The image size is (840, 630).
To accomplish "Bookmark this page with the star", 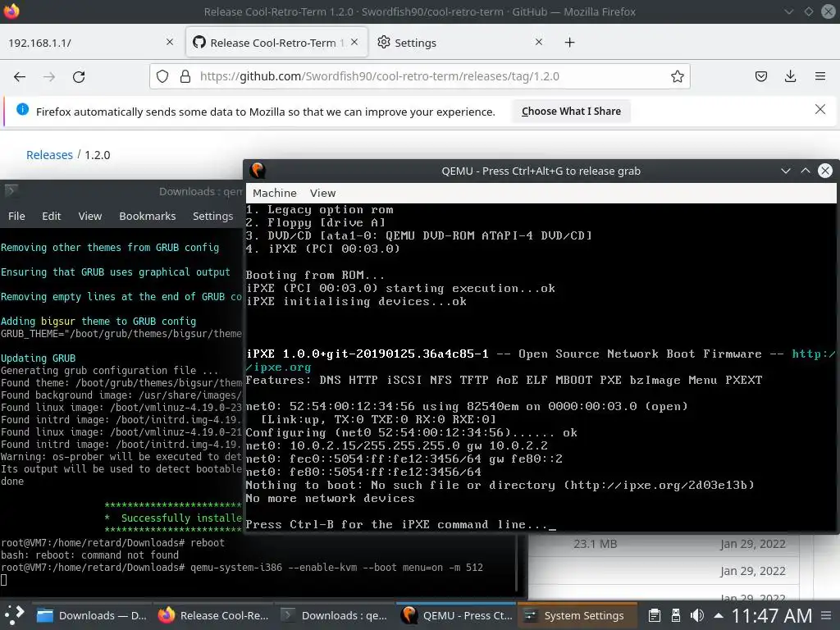I will pyautogui.click(x=677, y=76).
